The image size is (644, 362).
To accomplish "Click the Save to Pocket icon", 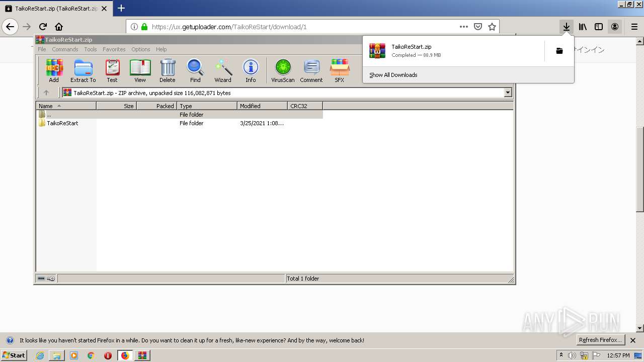I will 478,27.
